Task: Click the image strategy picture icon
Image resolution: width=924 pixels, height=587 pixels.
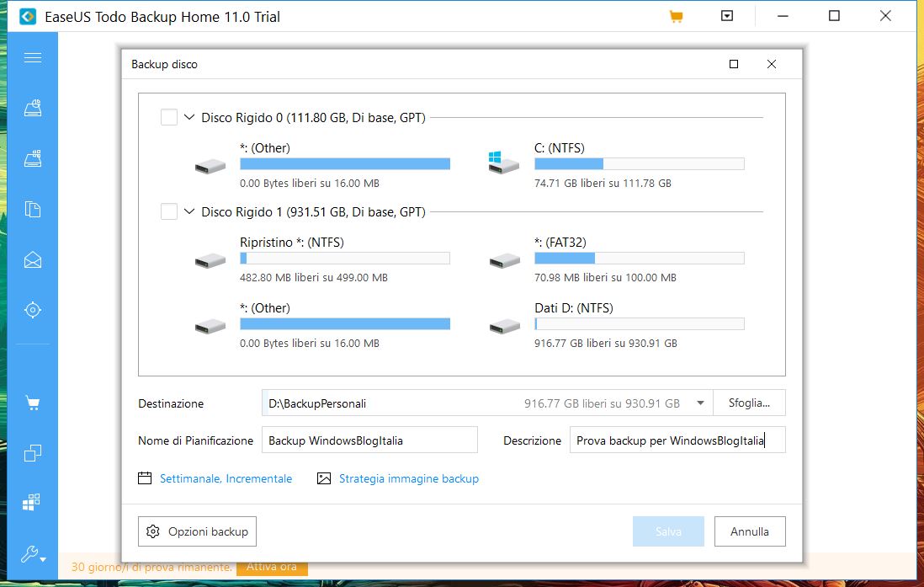Action: tap(323, 478)
